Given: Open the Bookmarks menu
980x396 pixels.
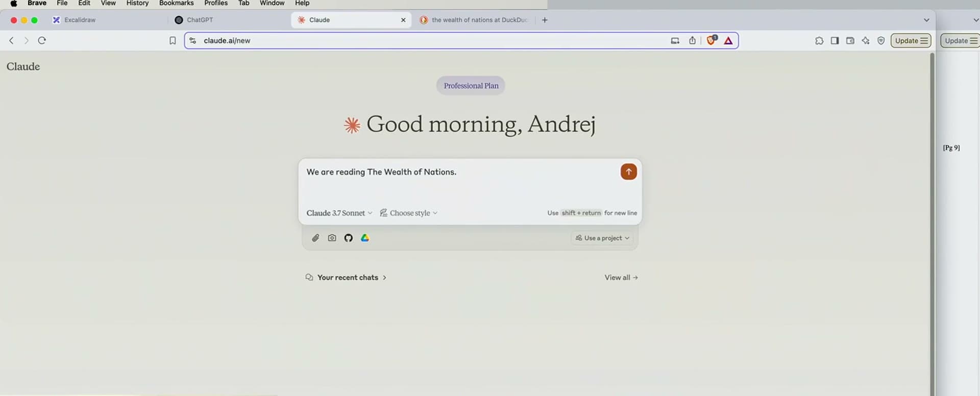Looking at the screenshot, I should point(176,3).
